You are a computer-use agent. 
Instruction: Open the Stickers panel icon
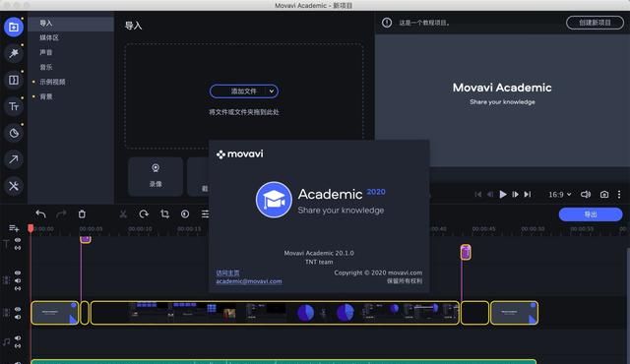coord(14,133)
